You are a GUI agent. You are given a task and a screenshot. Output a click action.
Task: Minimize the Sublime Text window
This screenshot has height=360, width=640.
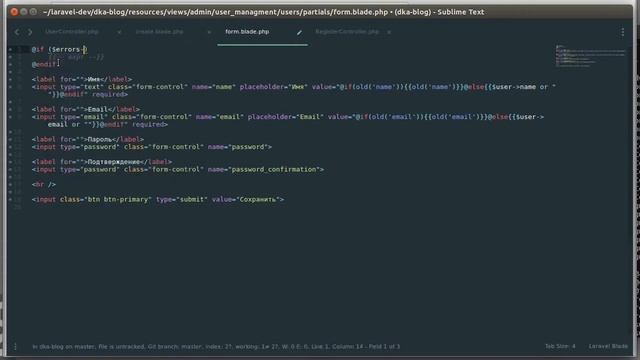[x=24, y=12]
